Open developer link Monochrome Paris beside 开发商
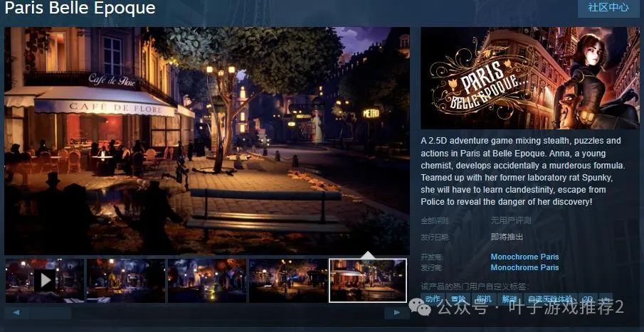This screenshot has width=644, height=332. pyautogui.click(x=525, y=257)
